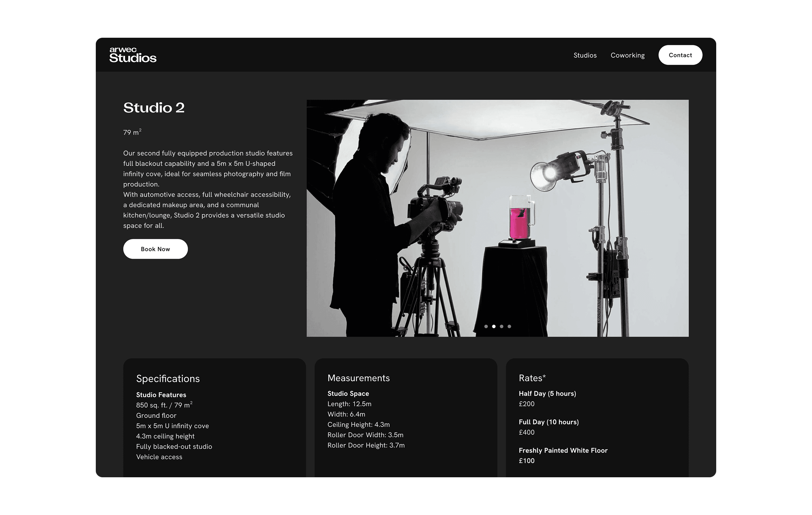Click the Rates* card heading
Image resolution: width=812 pixels, height=515 pixels.
pos(532,378)
